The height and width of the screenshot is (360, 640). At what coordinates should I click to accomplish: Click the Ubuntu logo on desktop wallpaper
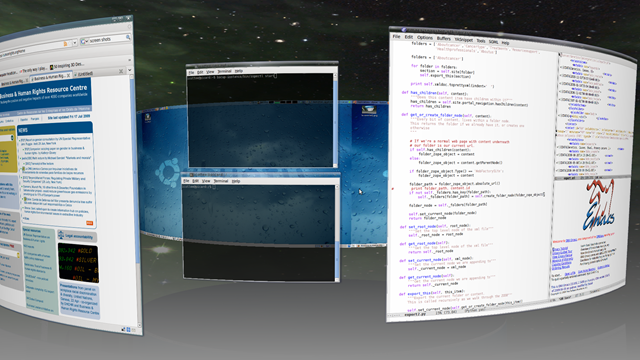[167, 173]
